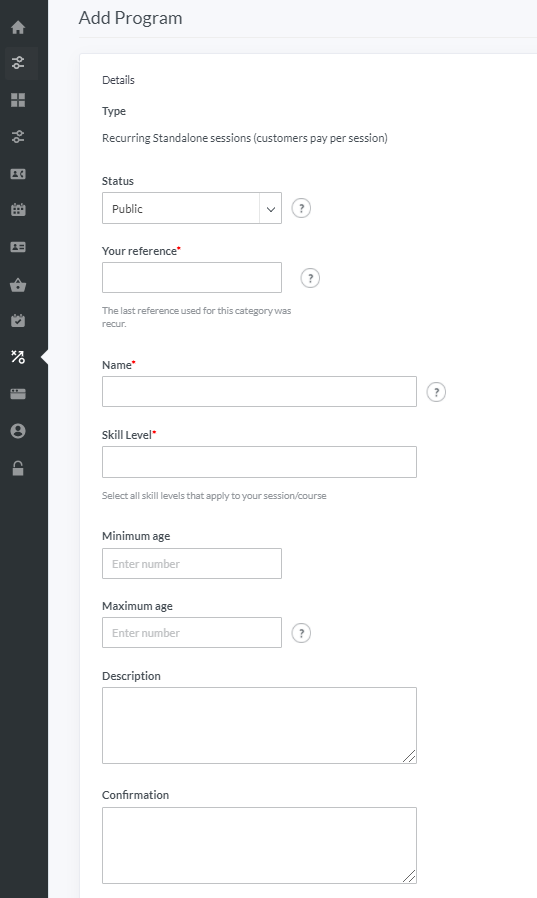This screenshot has width=537, height=898.
Task: Show help for Maximum age field
Action: click(x=301, y=633)
